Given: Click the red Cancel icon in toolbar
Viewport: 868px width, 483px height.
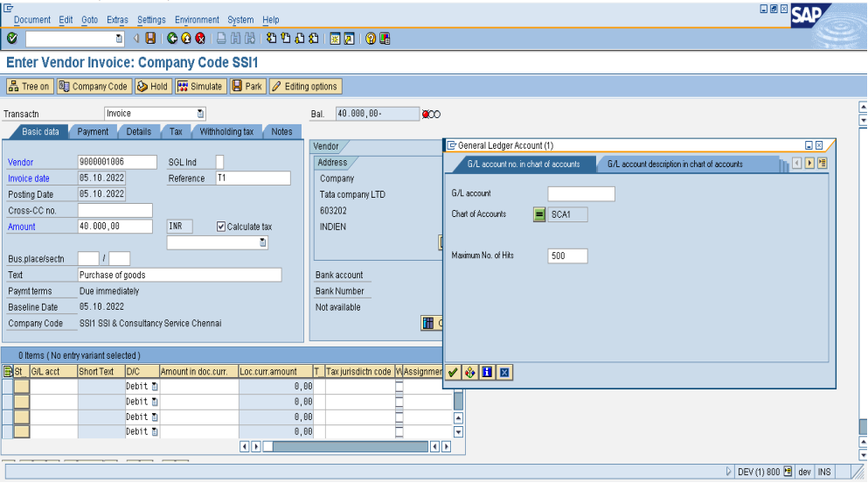Looking at the screenshot, I should (200, 38).
